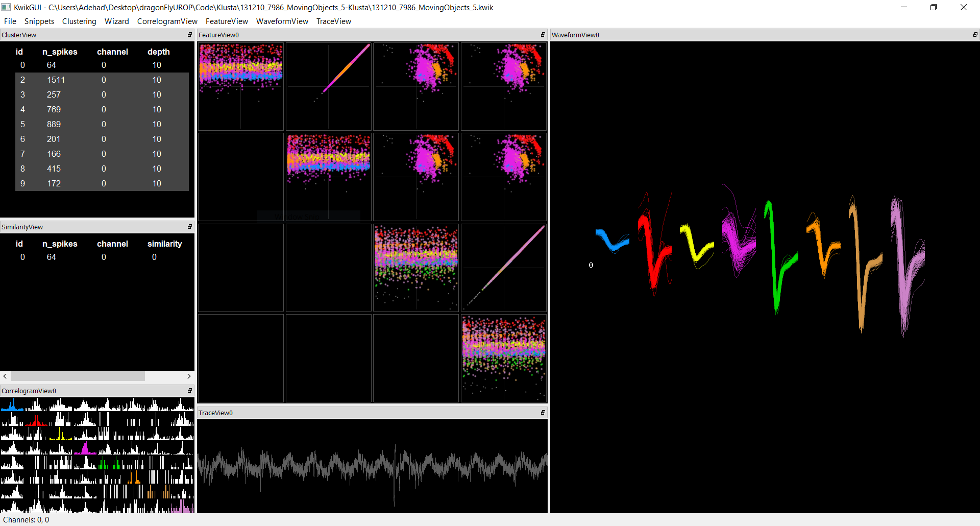
Task: Click the KwikGUI application icon in the title bar
Action: coord(6,7)
